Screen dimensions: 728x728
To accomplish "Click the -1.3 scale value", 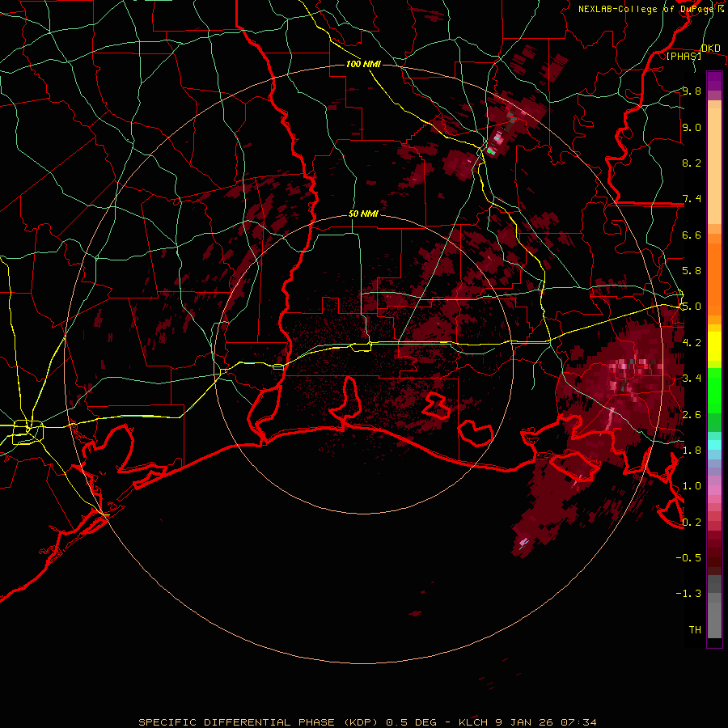I will (x=688, y=594).
